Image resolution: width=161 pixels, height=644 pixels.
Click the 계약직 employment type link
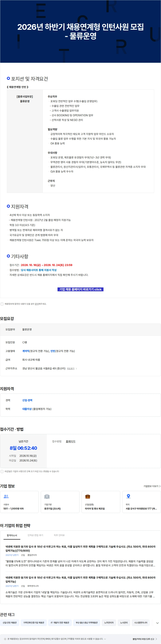click(x=26, y=351)
